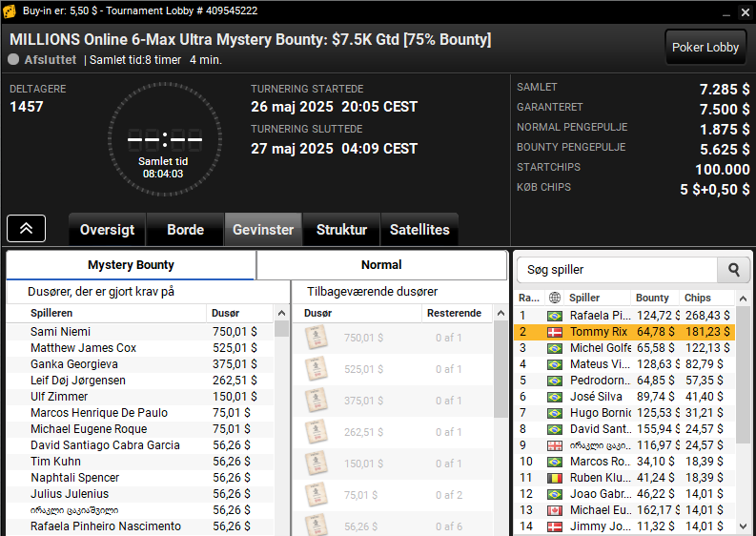Click the partypoker logo in title bar
Image resolution: width=756 pixels, height=536 pixels.
(x=10, y=11)
